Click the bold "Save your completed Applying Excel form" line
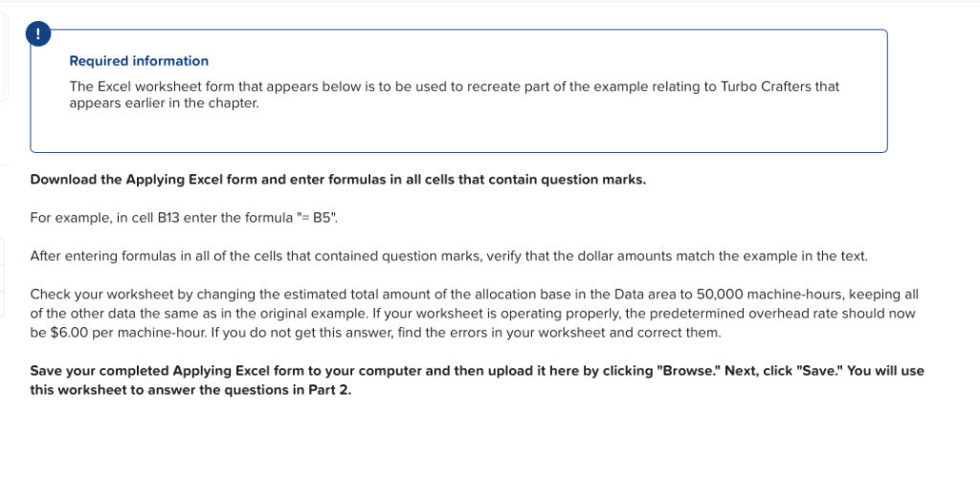The image size is (980, 481). pos(191,370)
